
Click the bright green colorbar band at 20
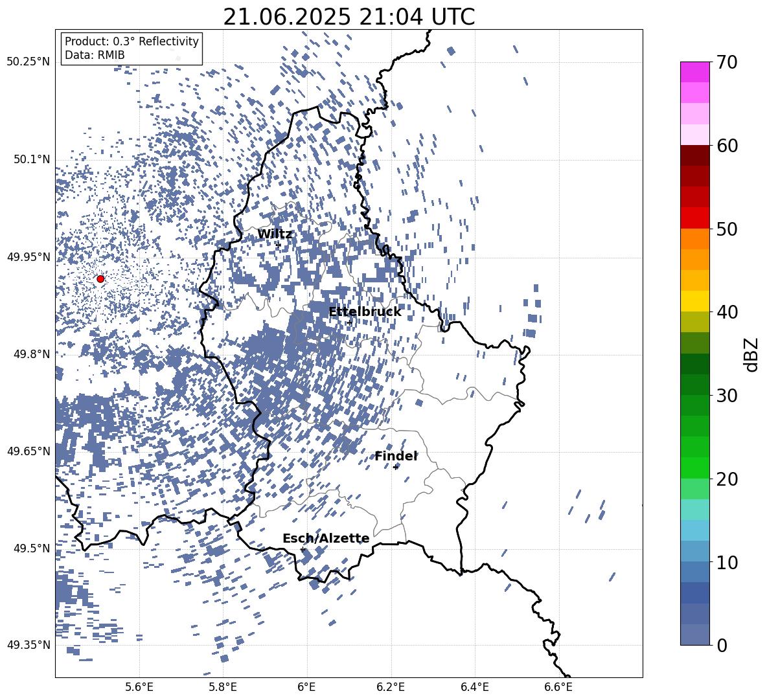click(694, 468)
